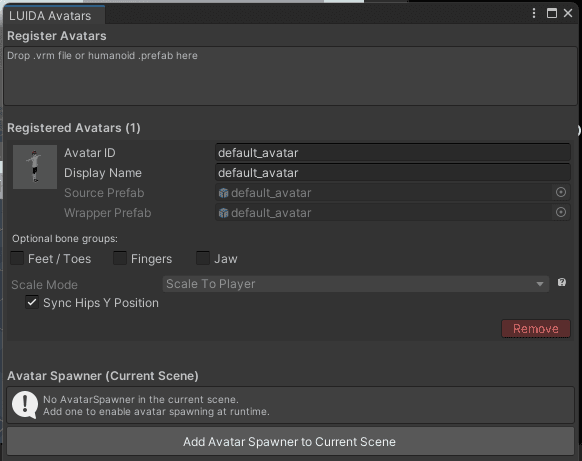
Task: Edit the Display Name field
Action: click(x=393, y=173)
